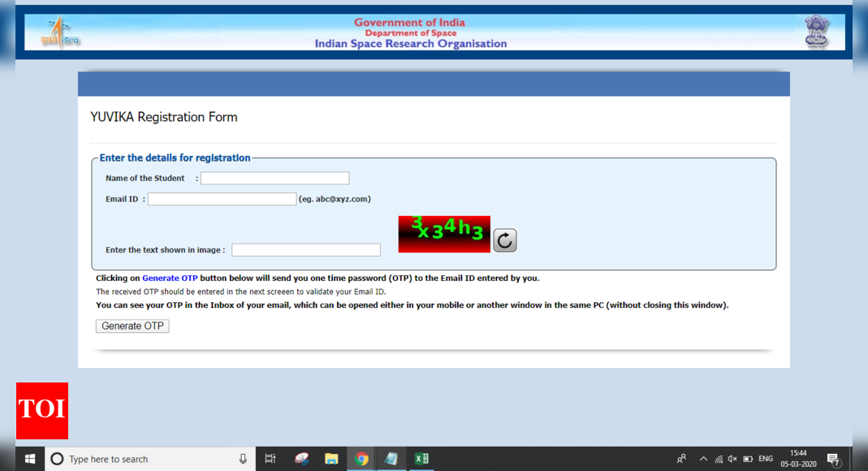Viewport: 868px width, 471px height.
Task: Click the line about validating your Email ID
Action: point(241,292)
